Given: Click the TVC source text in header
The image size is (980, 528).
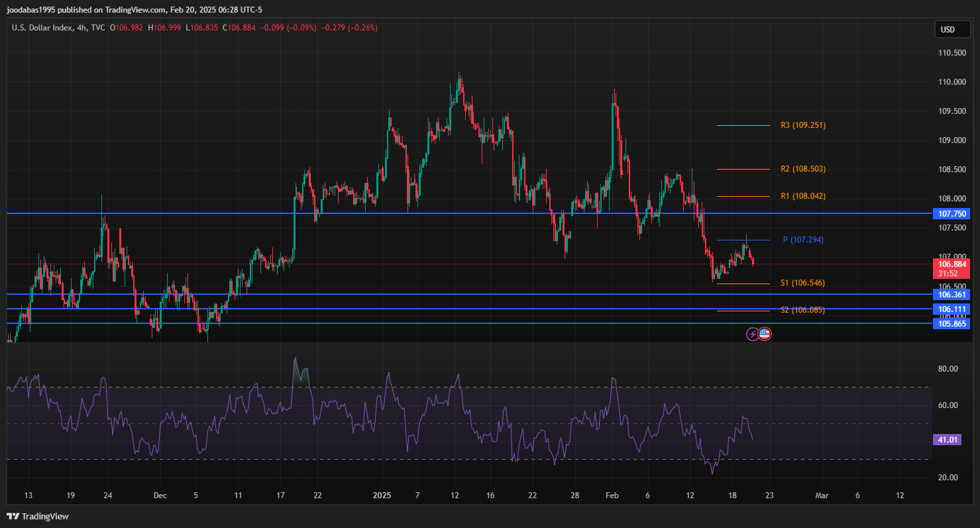Looking at the screenshot, I should 97,28.
